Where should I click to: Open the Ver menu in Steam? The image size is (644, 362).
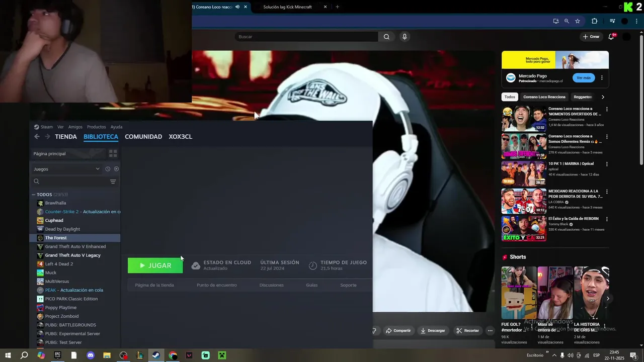click(60, 127)
